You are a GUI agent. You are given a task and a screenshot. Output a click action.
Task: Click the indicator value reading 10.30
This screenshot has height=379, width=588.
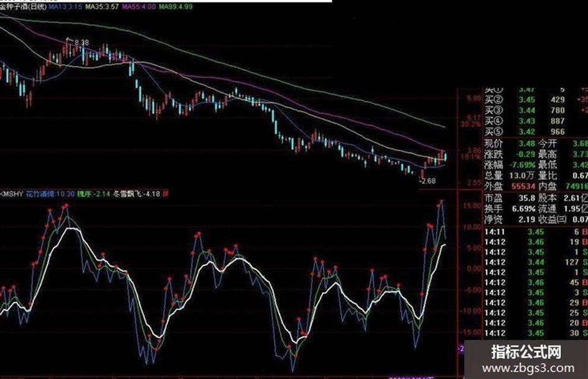click(65, 194)
